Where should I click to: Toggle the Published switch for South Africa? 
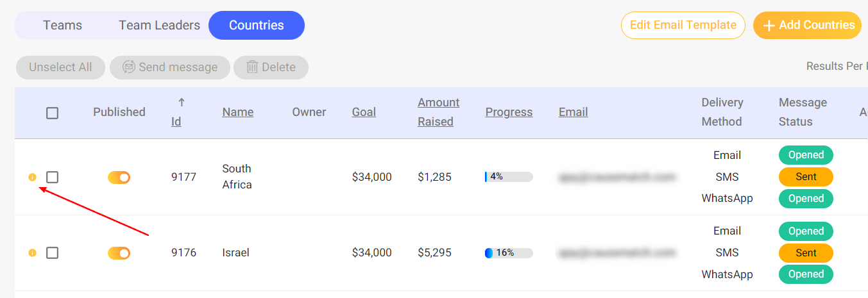pos(119,178)
